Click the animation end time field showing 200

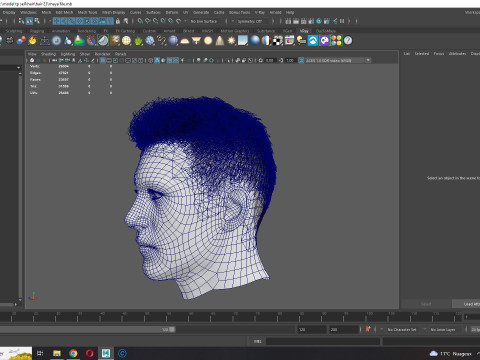343,329
